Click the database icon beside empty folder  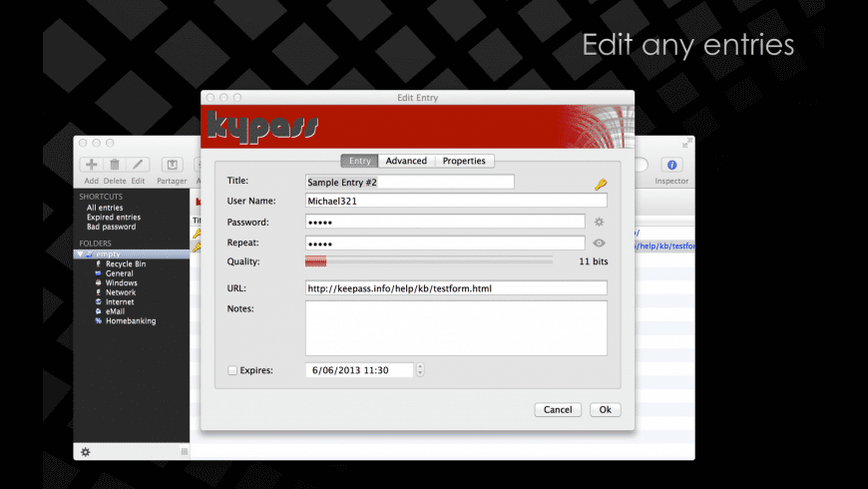pos(89,254)
